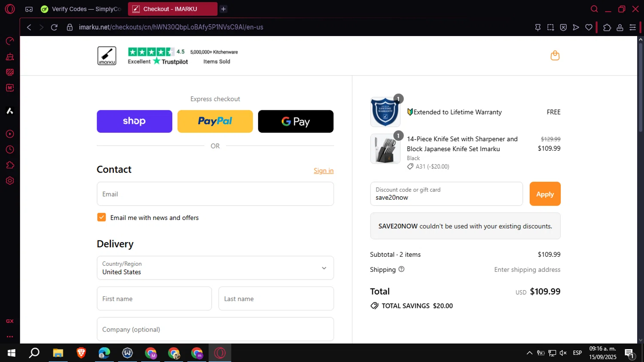Screen dimensions: 644x362
Task: Open sidebar three-dots more options
Action: pyautogui.click(x=10, y=337)
